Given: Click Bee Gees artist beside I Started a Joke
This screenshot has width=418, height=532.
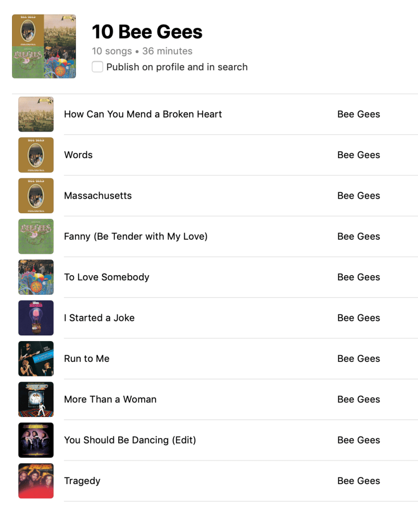Looking at the screenshot, I should pyautogui.click(x=359, y=318).
